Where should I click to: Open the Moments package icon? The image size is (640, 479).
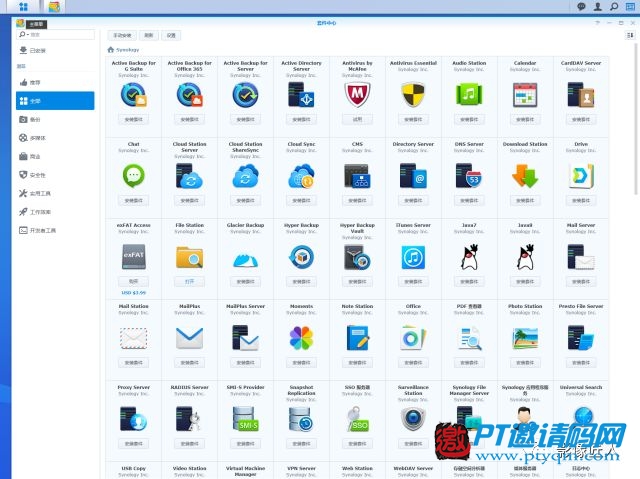click(301, 338)
